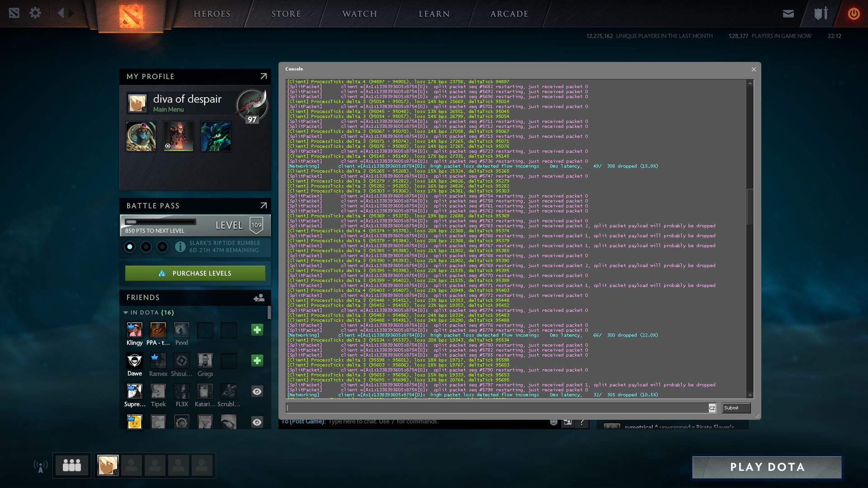Submit the console command
Image resolution: width=868 pixels, height=488 pixels.
pos(736,408)
